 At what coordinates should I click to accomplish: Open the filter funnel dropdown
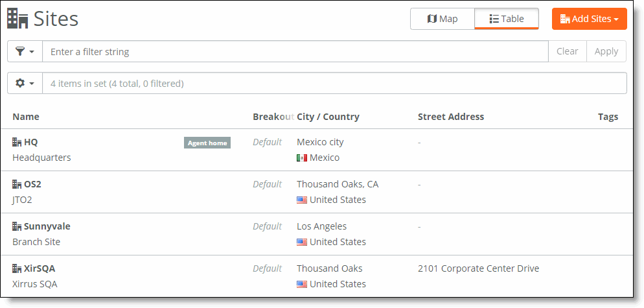click(x=25, y=51)
